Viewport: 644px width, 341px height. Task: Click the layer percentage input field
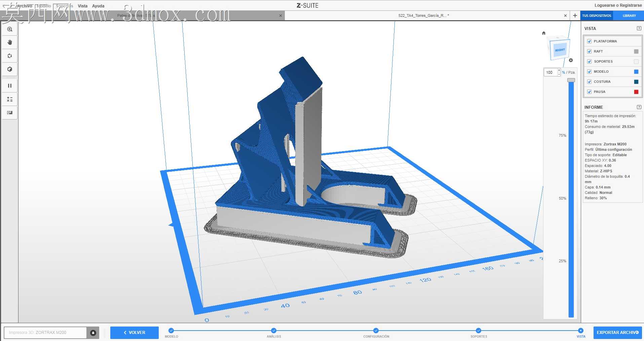click(551, 72)
